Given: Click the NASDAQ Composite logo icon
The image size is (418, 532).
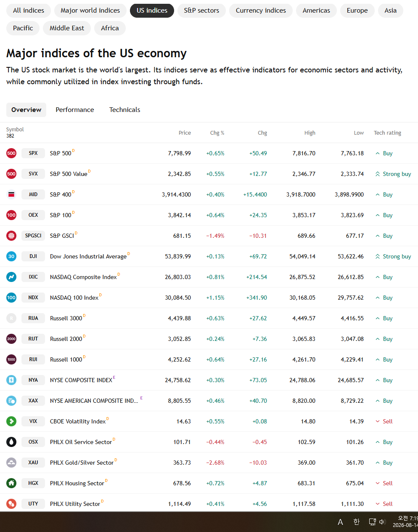Looking at the screenshot, I should click(x=11, y=277).
